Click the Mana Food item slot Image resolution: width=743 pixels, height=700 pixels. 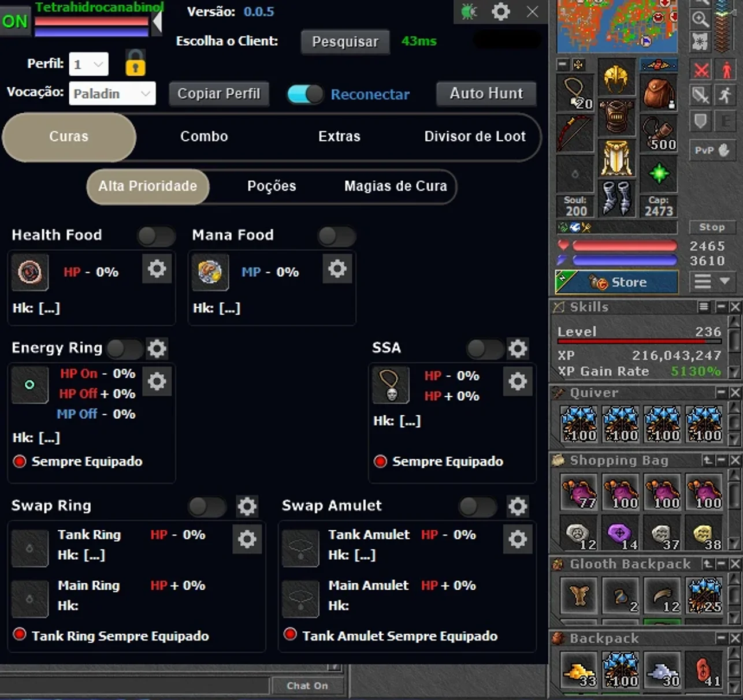pyautogui.click(x=210, y=271)
